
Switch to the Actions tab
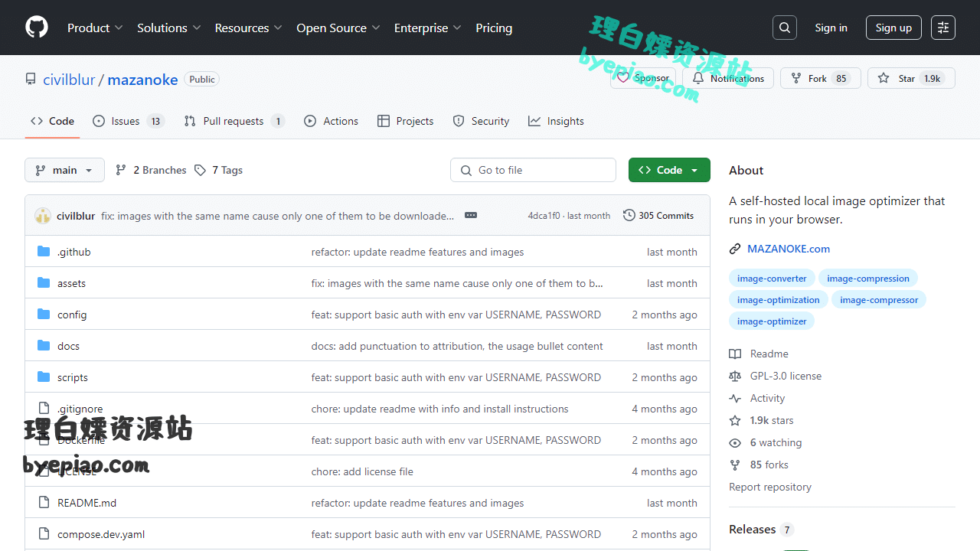click(331, 121)
